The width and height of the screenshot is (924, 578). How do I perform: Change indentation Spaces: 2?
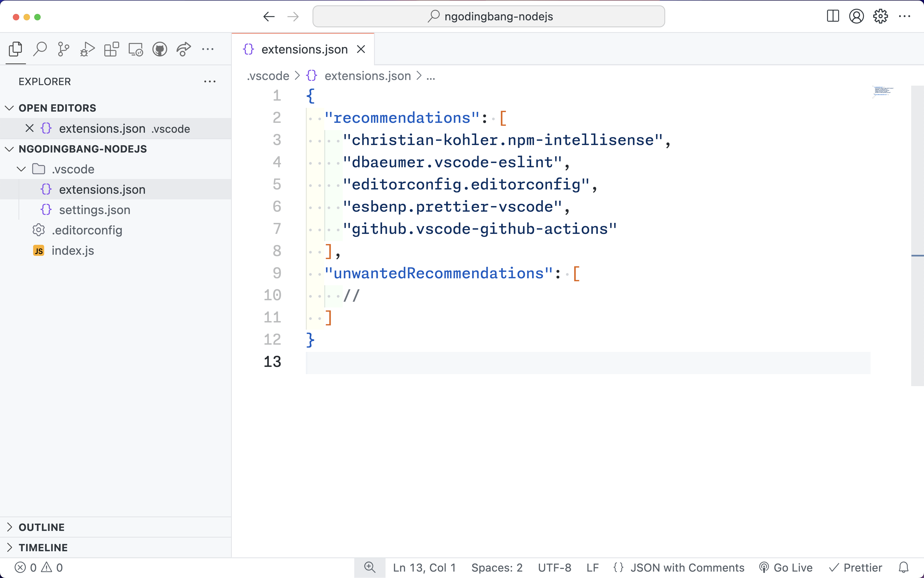point(497,568)
